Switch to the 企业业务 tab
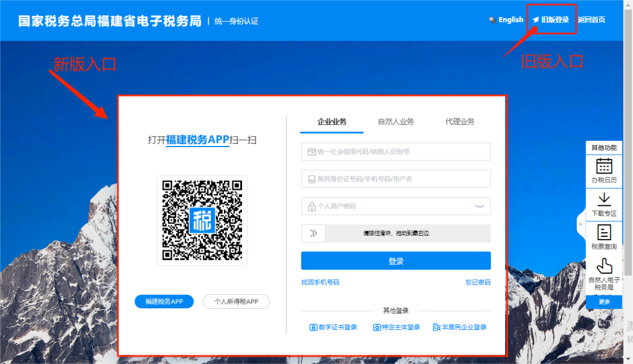 coord(332,122)
